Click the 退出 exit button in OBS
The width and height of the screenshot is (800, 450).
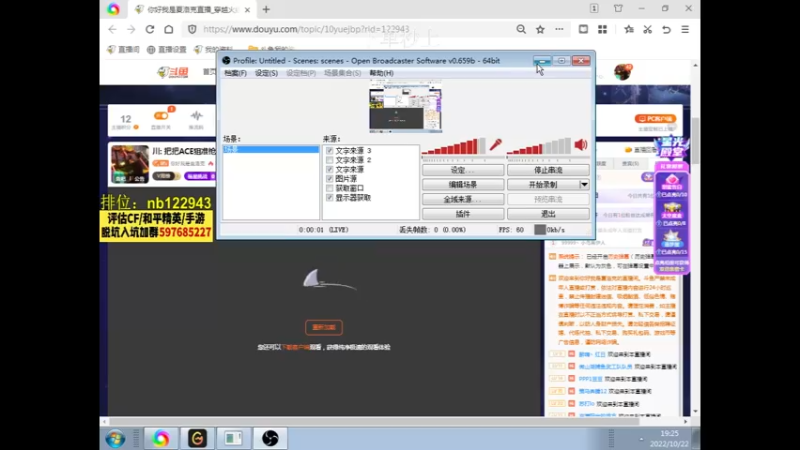click(548, 214)
